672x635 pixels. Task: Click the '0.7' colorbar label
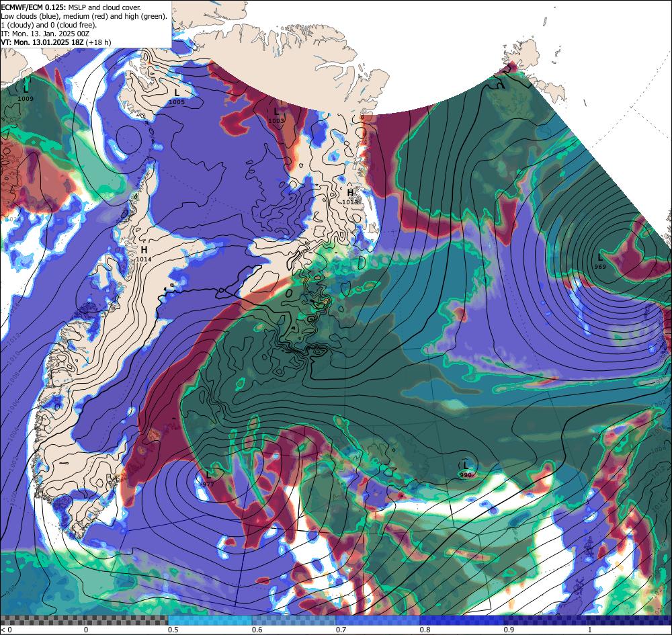click(x=341, y=630)
